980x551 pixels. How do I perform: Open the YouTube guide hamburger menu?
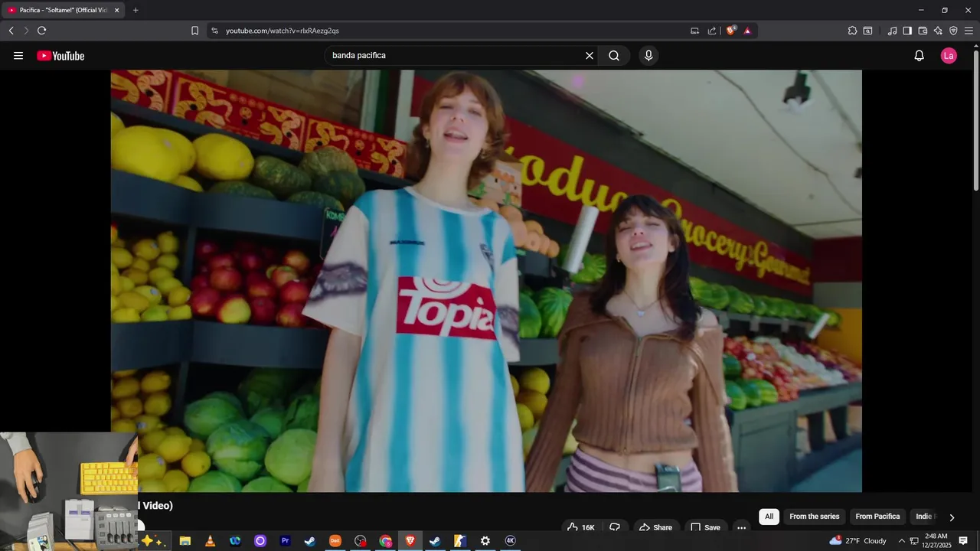18,56
